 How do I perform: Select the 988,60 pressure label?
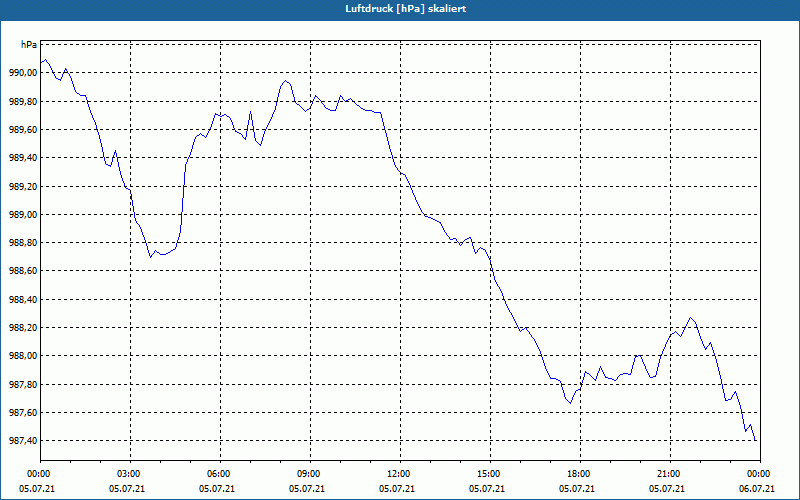(x=23, y=271)
